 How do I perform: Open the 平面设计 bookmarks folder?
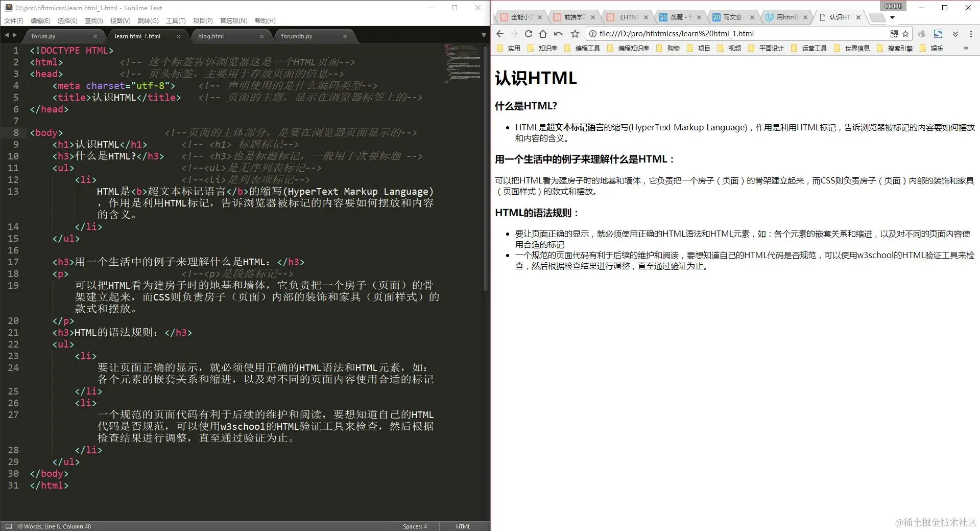tap(766, 48)
